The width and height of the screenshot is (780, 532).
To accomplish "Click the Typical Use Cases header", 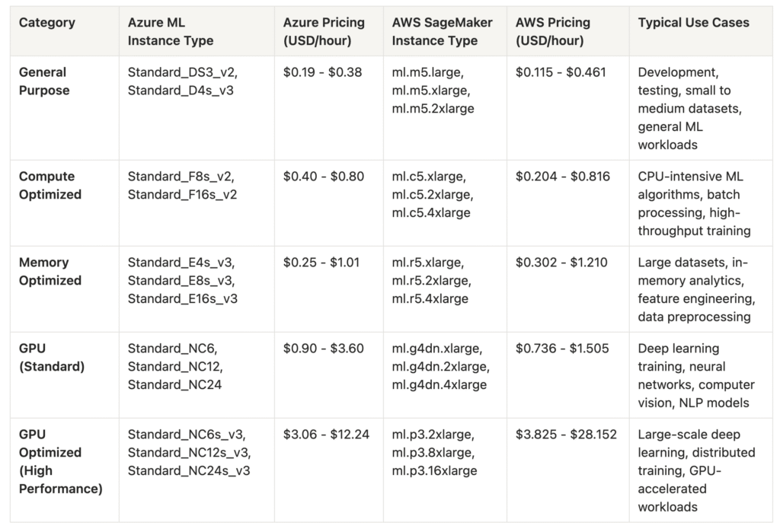I will coord(693,23).
